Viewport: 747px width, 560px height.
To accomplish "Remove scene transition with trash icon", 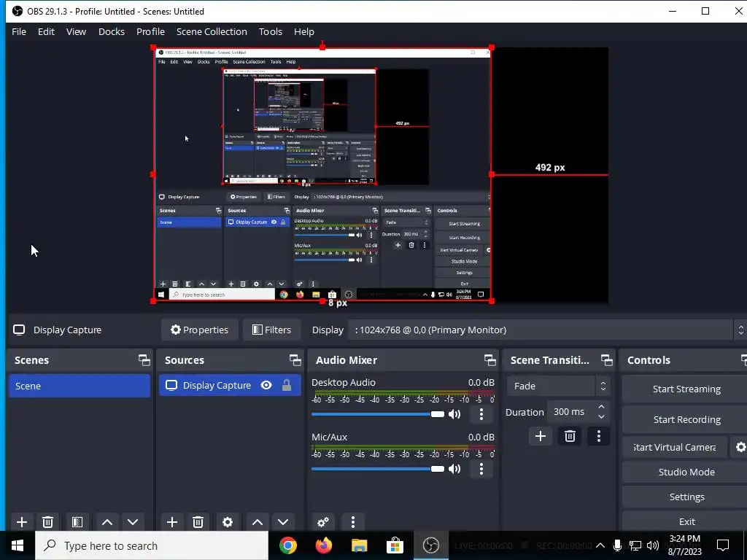I will tap(570, 436).
